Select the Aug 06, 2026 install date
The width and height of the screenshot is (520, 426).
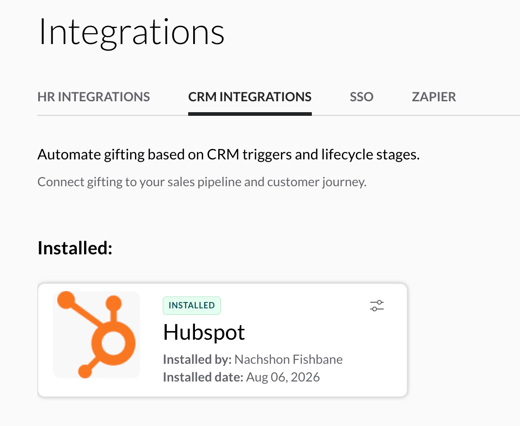coord(283,377)
